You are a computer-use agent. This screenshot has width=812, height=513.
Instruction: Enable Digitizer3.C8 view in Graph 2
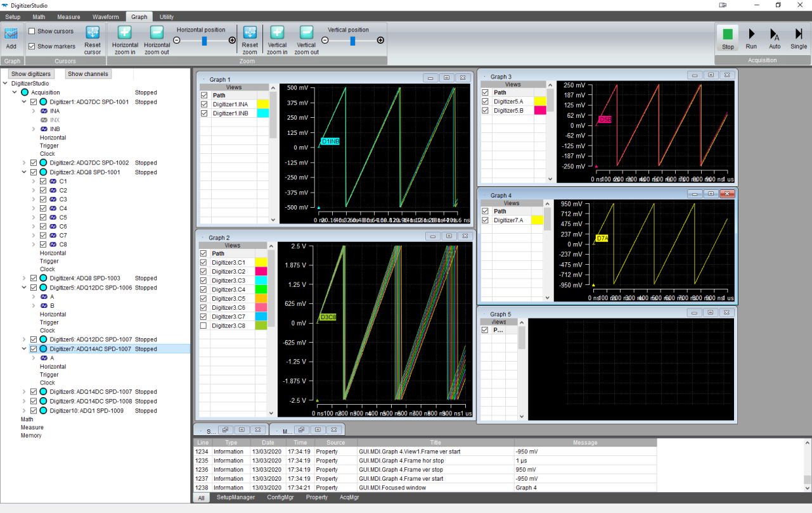pyautogui.click(x=203, y=326)
